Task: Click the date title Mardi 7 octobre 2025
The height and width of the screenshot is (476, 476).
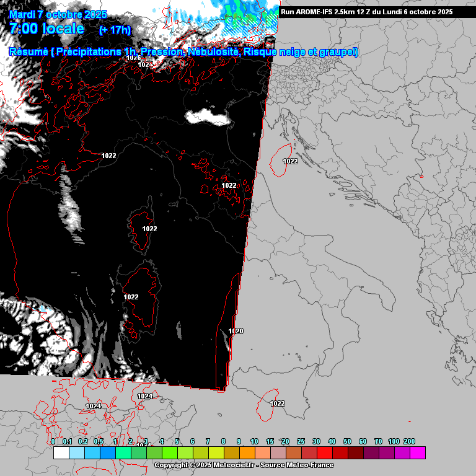Action: point(58,14)
